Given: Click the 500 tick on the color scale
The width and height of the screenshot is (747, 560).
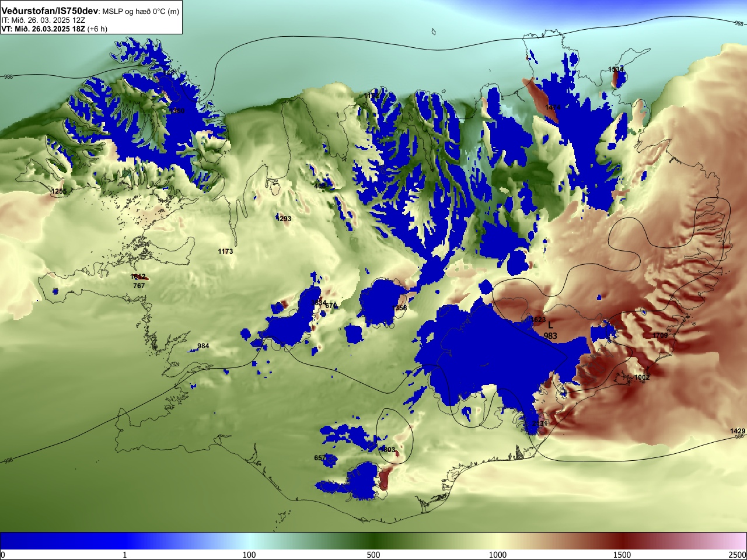Looking at the screenshot, I should pyautogui.click(x=373, y=555).
